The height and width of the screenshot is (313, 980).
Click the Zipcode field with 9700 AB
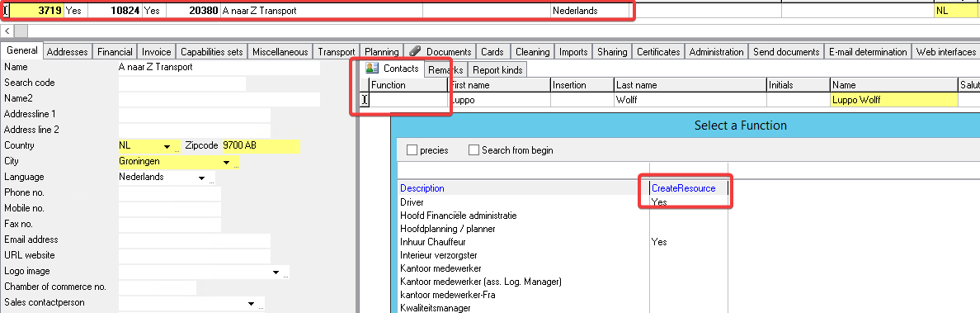[261, 146]
